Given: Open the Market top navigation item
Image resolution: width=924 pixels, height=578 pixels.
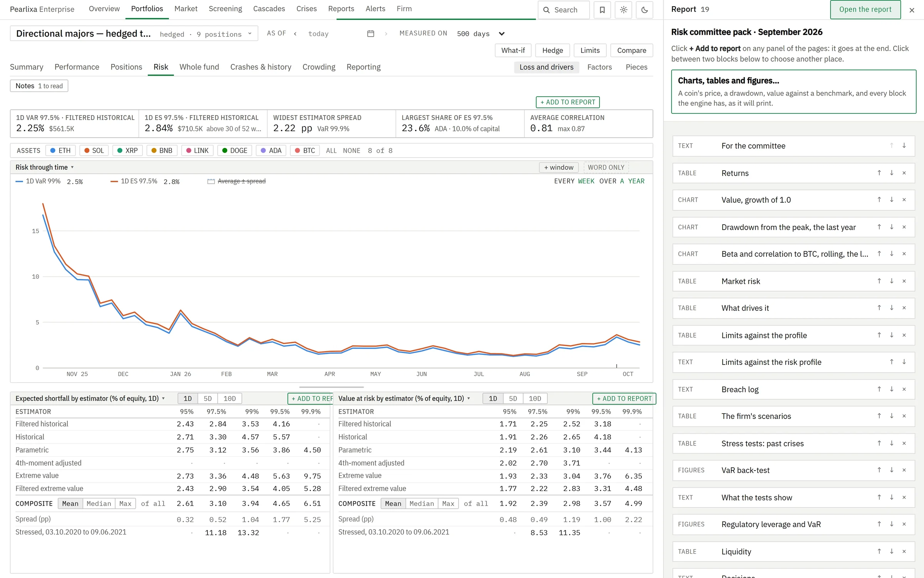Looking at the screenshot, I should (186, 9).
